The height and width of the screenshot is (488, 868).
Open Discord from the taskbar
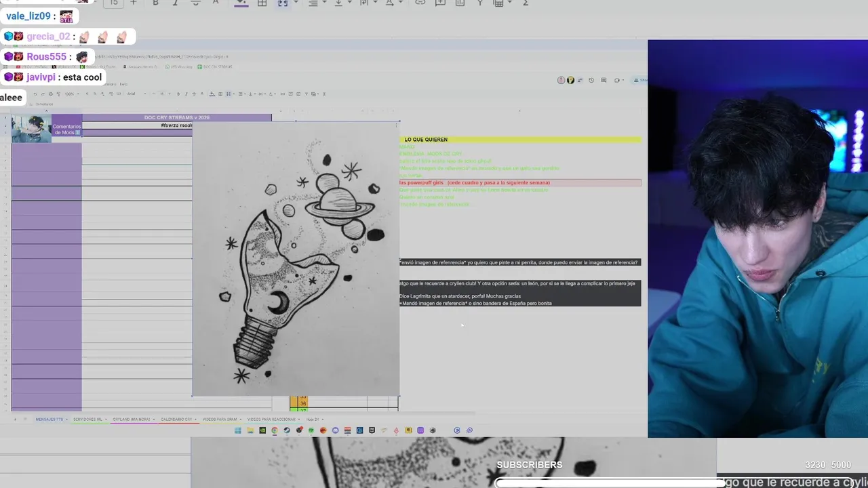(335, 430)
